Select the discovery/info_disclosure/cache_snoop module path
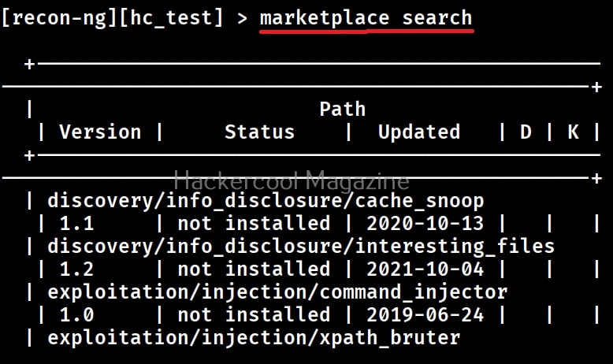Screen dimensions: 613x364 266,200
